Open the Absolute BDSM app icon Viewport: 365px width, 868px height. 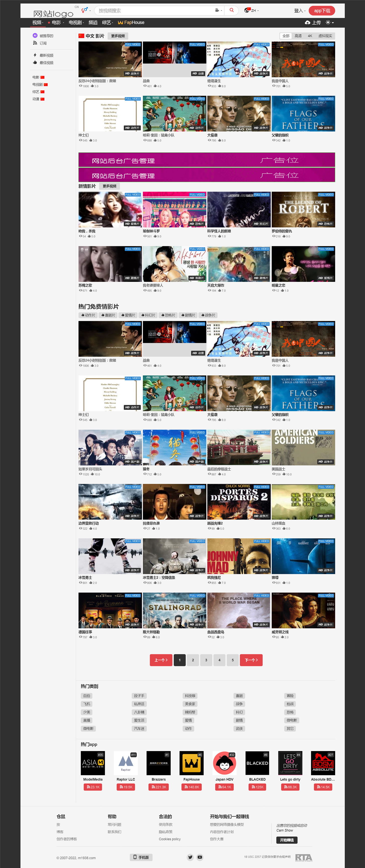pos(323,763)
